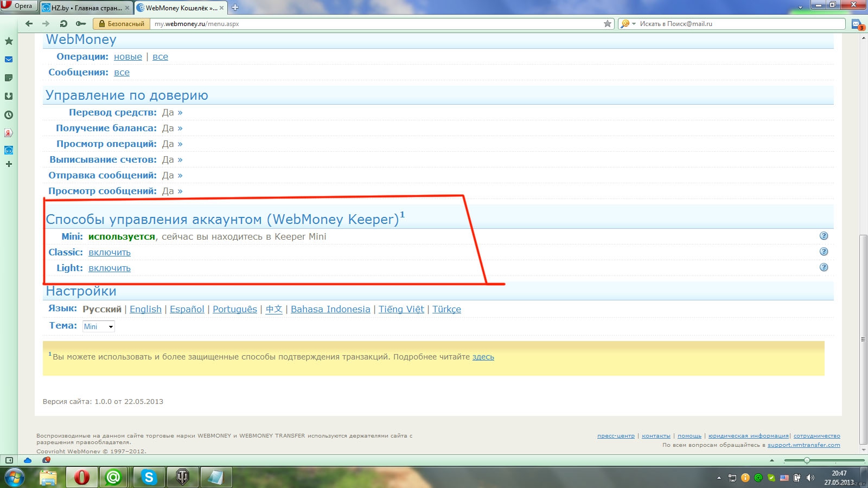Expand the Отправка сообщений trust setting arrow

point(180,175)
